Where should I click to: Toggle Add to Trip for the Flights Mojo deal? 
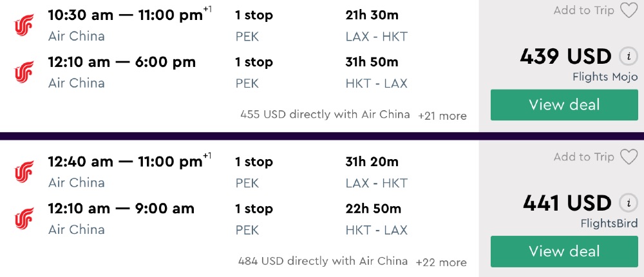click(x=583, y=11)
